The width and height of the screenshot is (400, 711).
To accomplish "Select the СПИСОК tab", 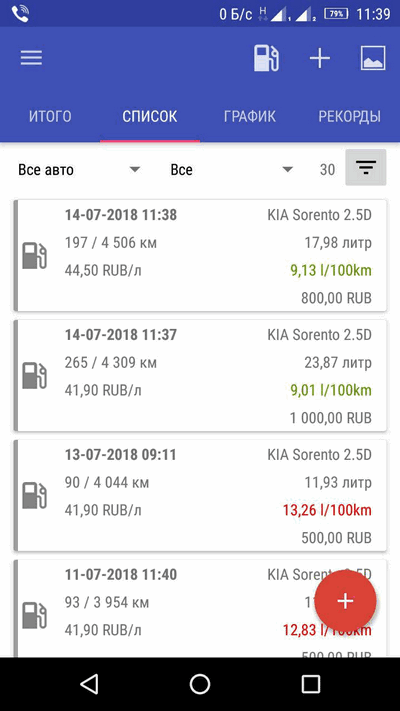I will coord(150,117).
